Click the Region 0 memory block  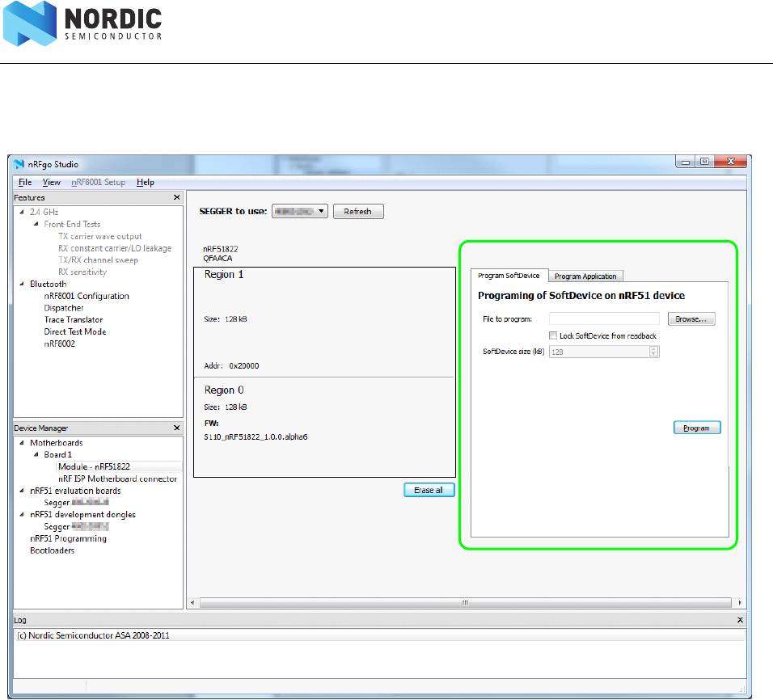pos(324,427)
